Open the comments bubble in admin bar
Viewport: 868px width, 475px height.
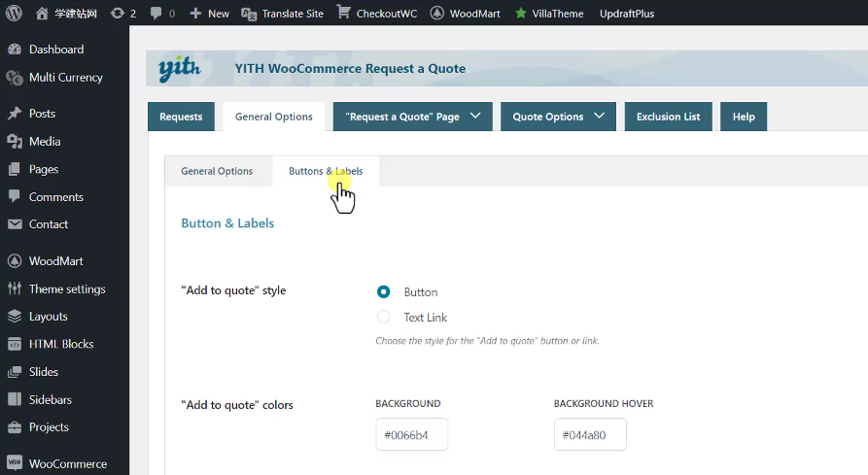156,14
